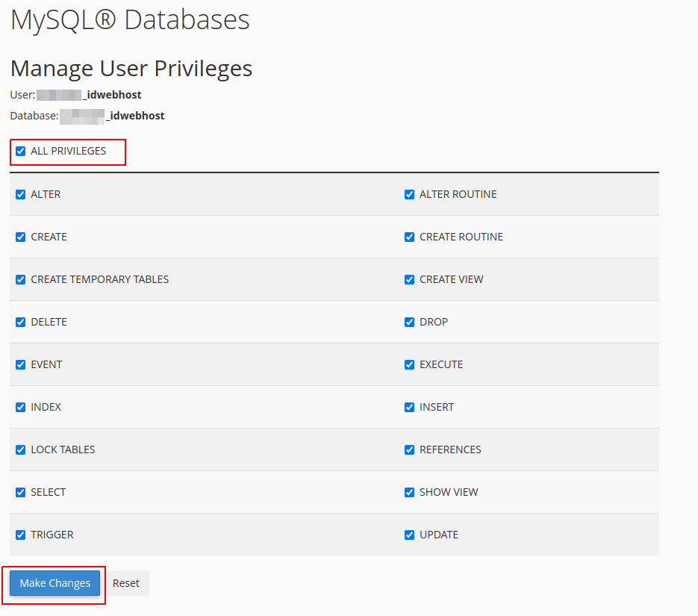Toggle the CREATE ROUTINE checkbox

pyautogui.click(x=410, y=237)
